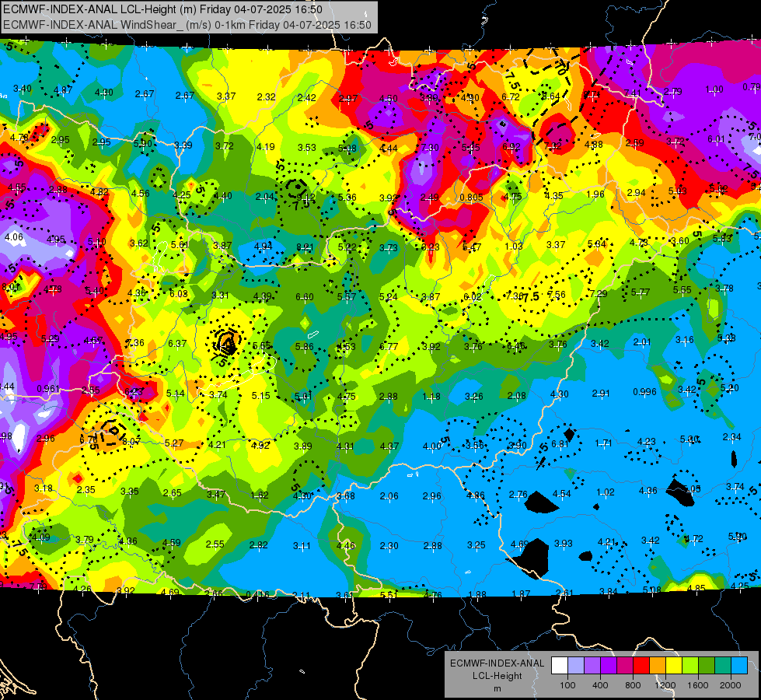Click the legend label 800
This screenshot has width=761, height=700.
pyautogui.click(x=633, y=685)
